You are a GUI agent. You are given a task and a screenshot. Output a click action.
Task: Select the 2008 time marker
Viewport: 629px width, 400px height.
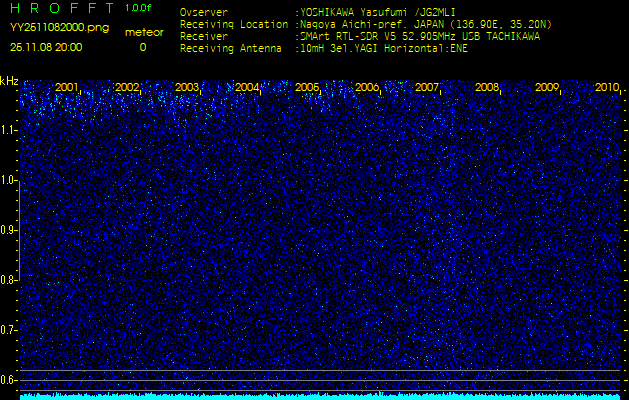click(x=487, y=88)
